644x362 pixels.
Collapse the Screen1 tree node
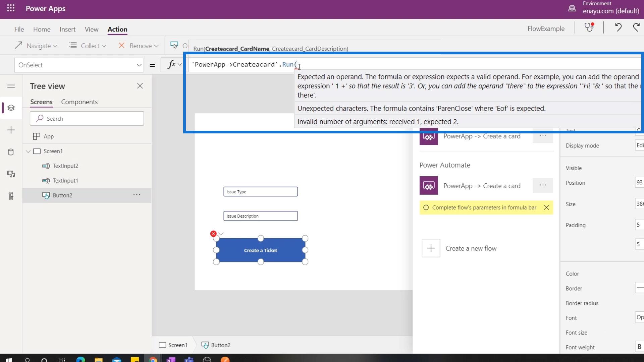(28, 152)
